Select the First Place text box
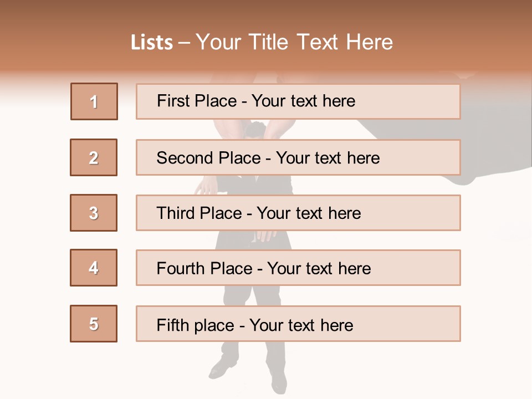The height and width of the screenshot is (399, 532). 298,101
